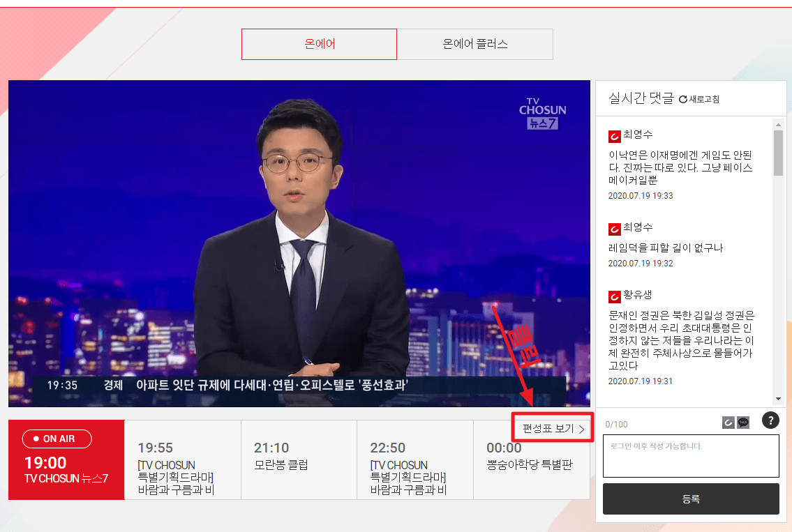Click the 황유생 comment profile icon
Image resolution: width=792 pixels, height=532 pixels.
[x=614, y=296]
